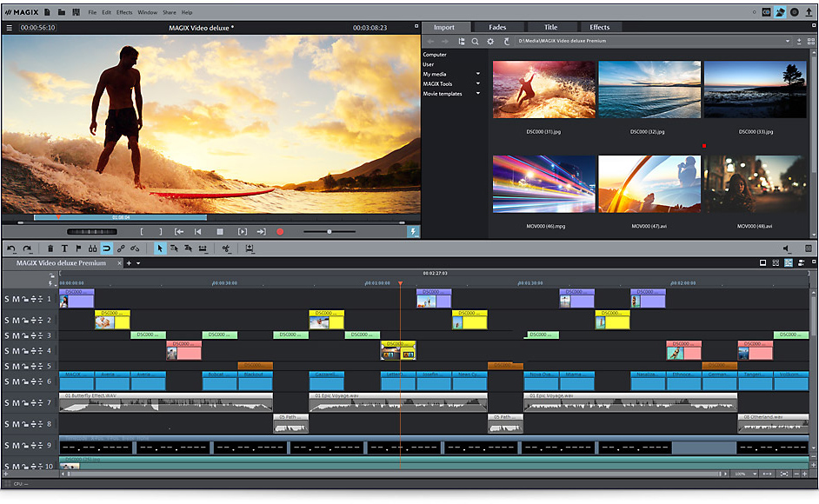The width and height of the screenshot is (819, 504).
Task: Set the range in-point bracket
Action: click(x=142, y=231)
